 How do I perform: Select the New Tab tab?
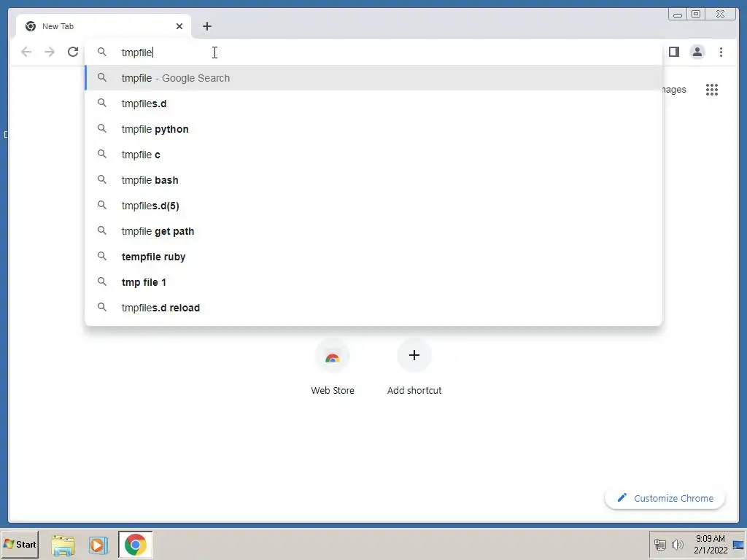coord(104,26)
